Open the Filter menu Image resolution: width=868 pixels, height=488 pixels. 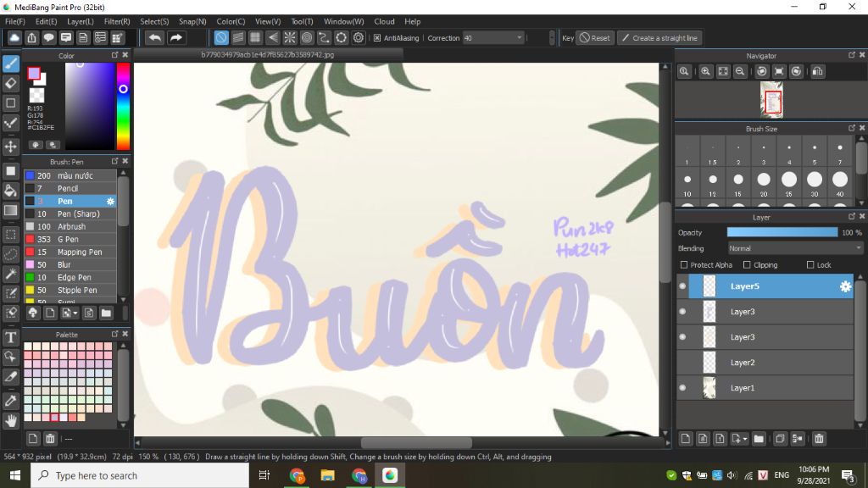117,21
